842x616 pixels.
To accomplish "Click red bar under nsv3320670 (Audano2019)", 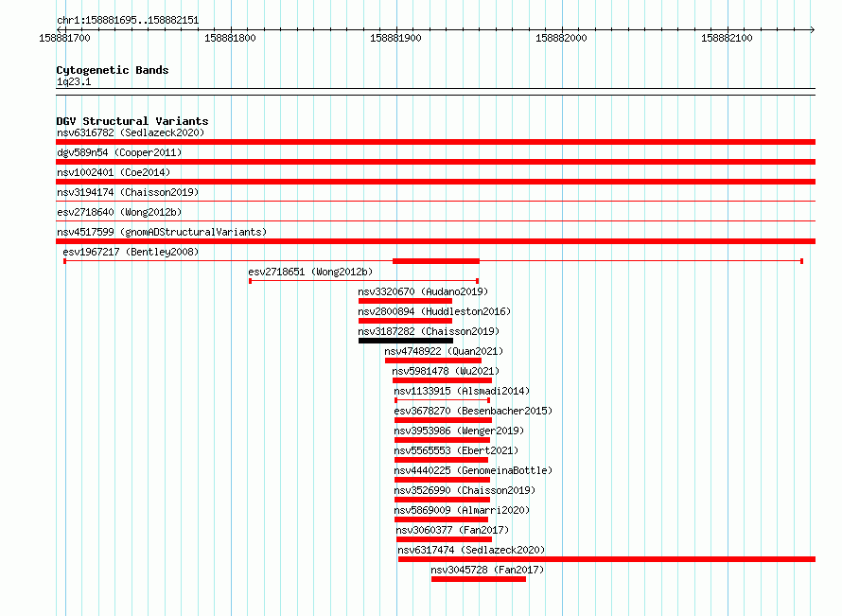I will pos(405,301).
